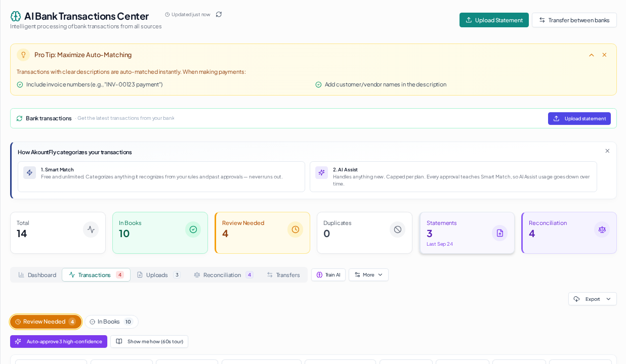
Task: Expand the More dropdown
Action: pyautogui.click(x=368, y=275)
